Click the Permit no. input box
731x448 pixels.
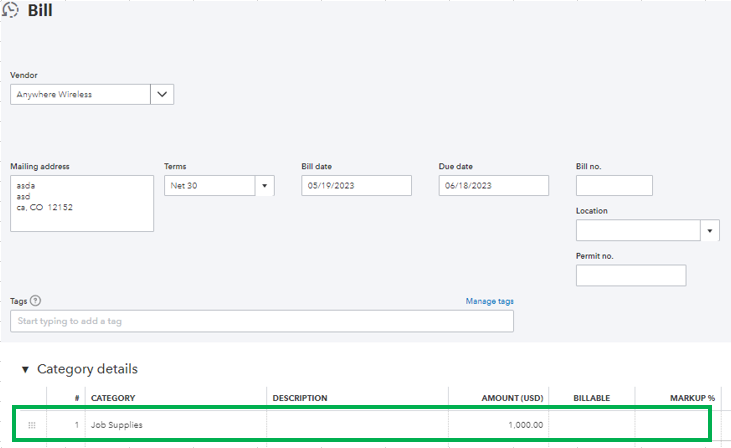[x=631, y=276]
